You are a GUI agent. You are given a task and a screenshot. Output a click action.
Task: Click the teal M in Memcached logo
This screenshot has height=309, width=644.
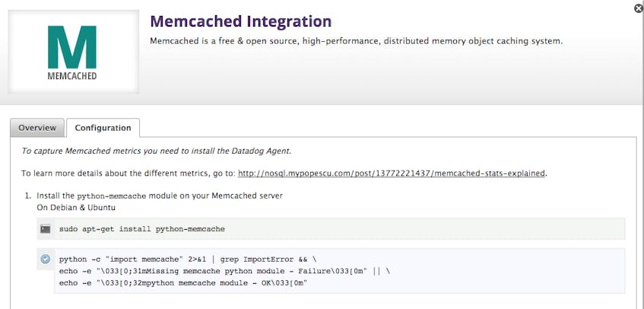click(x=72, y=47)
